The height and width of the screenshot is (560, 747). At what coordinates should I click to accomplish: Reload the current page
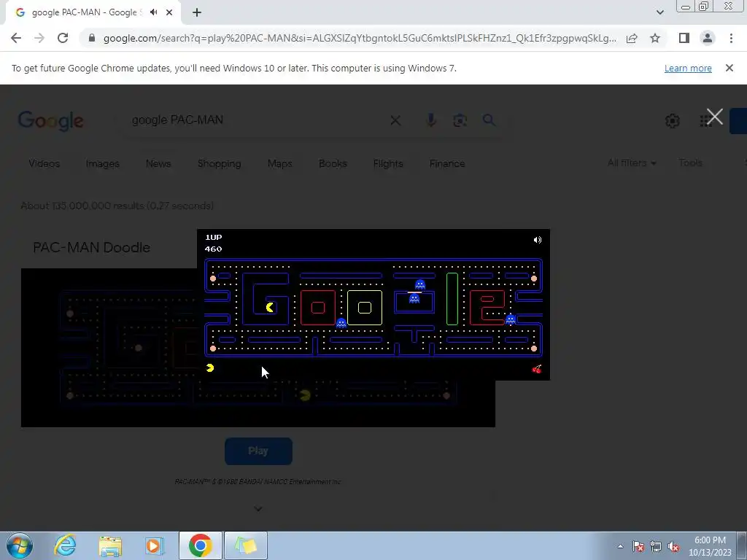[63, 38]
